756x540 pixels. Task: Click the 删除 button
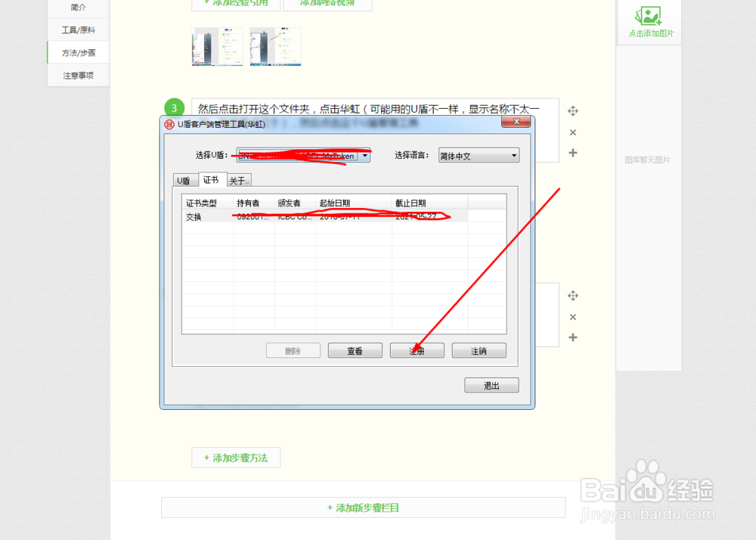(293, 350)
